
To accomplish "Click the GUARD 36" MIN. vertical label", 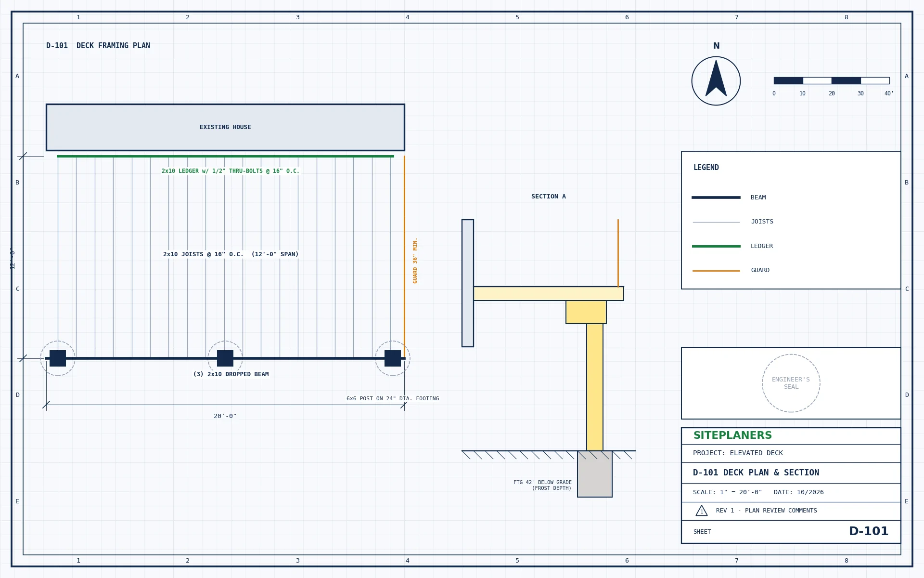I will click(x=415, y=261).
